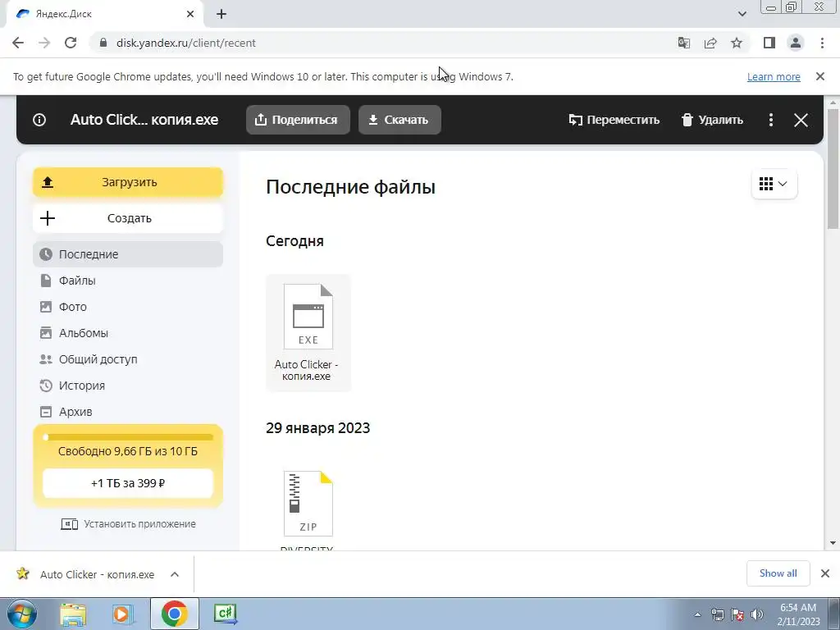
Task: Show hidden system tray icons
Action: [697, 614]
